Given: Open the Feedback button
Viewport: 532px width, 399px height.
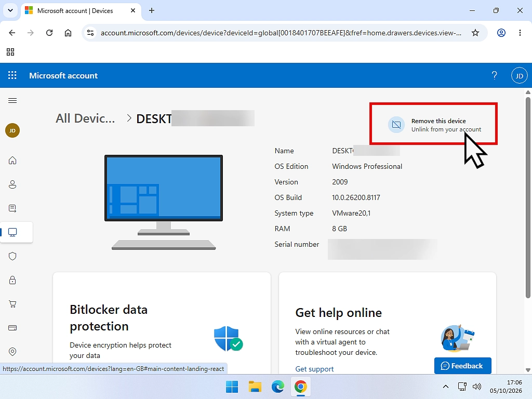Looking at the screenshot, I should 462,366.
